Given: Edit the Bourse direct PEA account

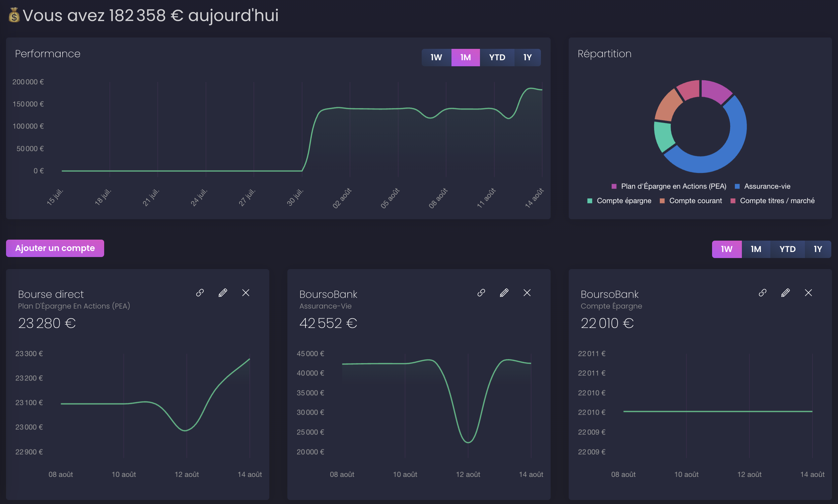Looking at the screenshot, I should tap(223, 293).
